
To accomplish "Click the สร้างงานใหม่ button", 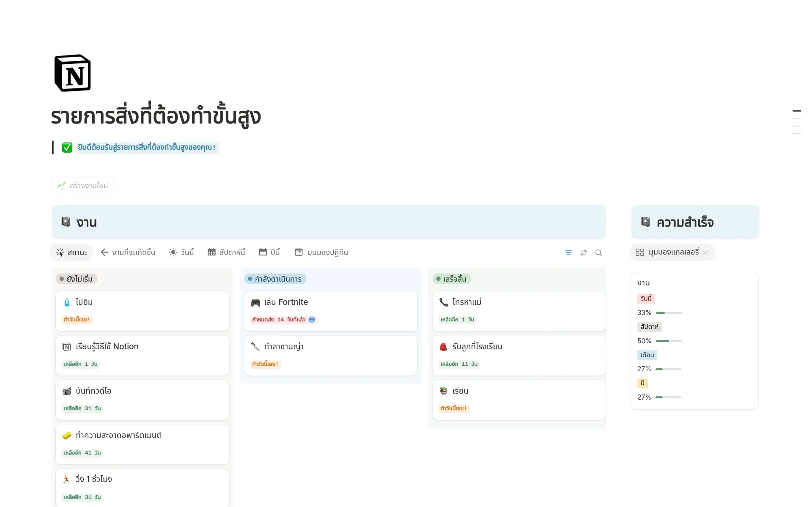I will pyautogui.click(x=83, y=186).
